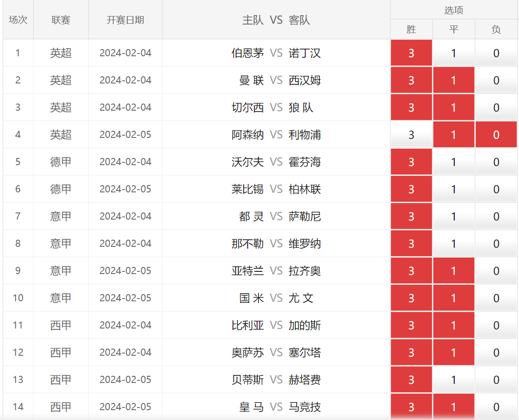Deselect draw option 1 for 曼联 vs 西汉姆
Viewport: 519px width, 420px height.
pyautogui.click(x=453, y=80)
